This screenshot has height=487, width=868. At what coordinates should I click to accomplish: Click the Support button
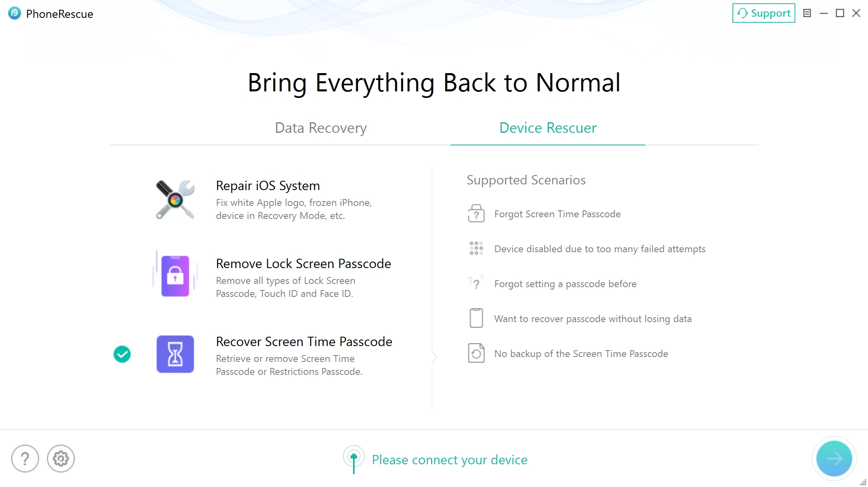(764, 13)
